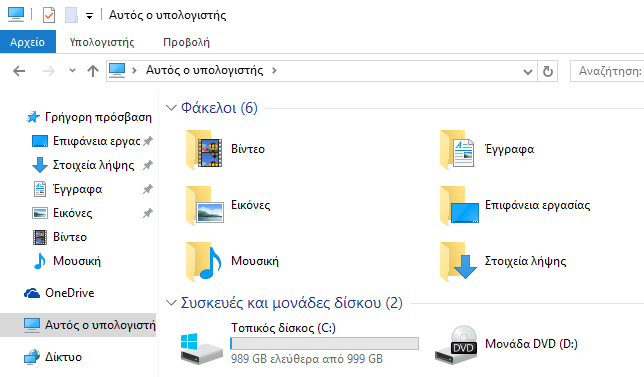Refresh the current folder view
644x377 pixels.
pos(547,71)
